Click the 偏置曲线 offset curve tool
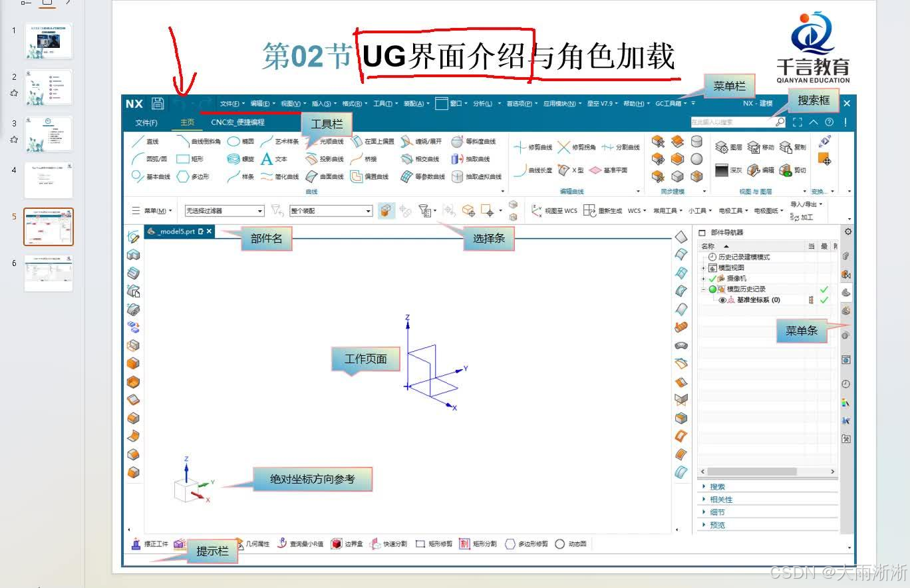Viewport: 910px width, 588px height. coord(369,176)
